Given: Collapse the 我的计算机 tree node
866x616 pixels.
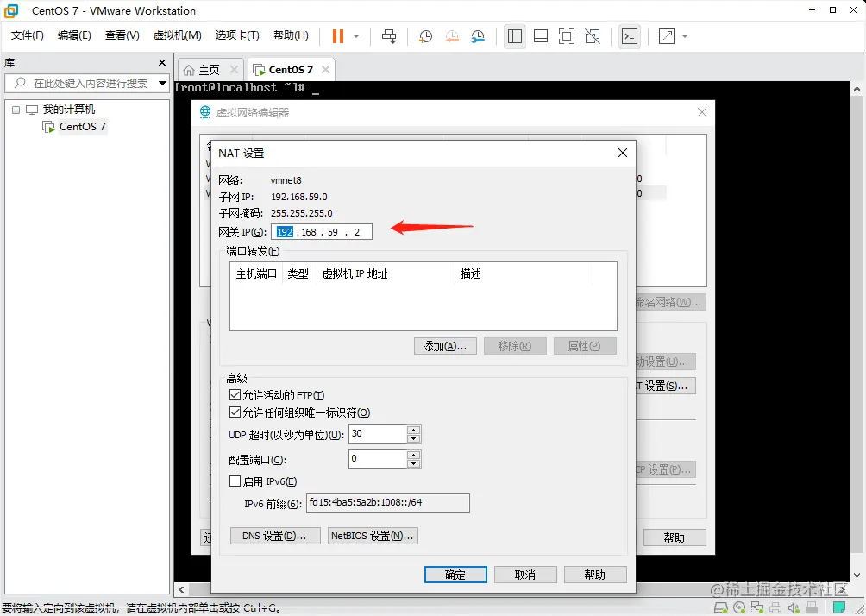Looking at the screenshot, I should point(16,110).
